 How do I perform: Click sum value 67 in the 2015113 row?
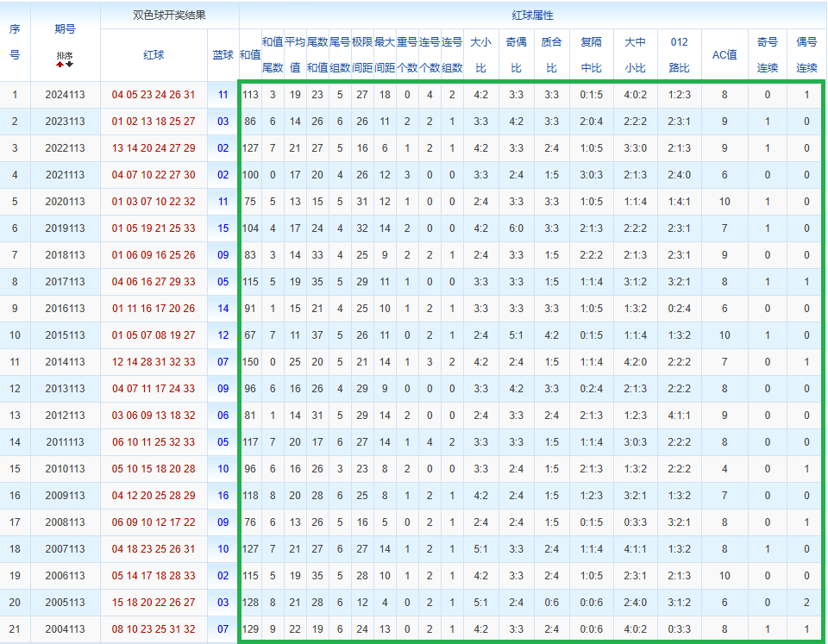tap(250, 335)
